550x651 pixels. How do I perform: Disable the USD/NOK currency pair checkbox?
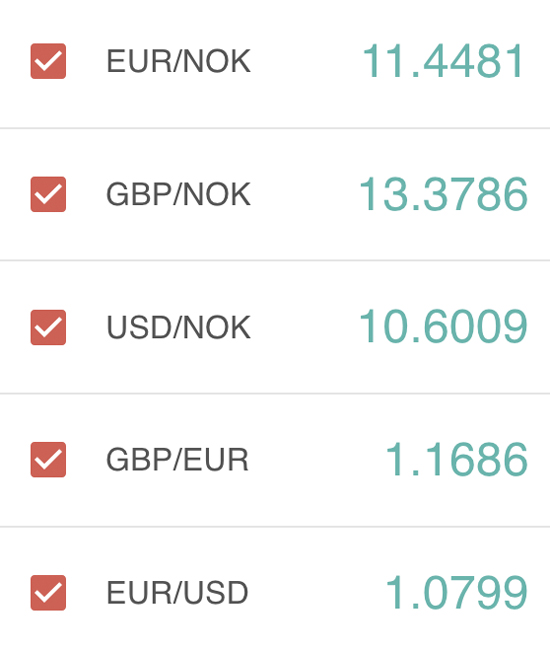pos(48,327)
